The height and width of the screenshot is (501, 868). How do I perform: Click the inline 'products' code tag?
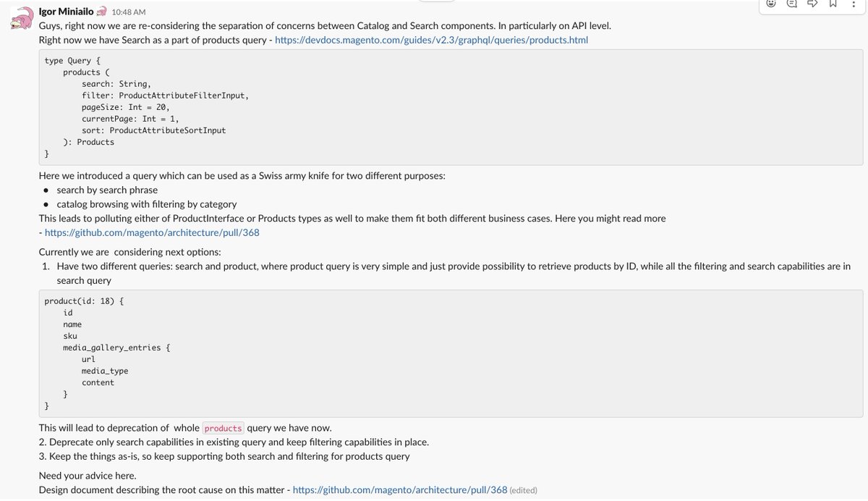223,428
